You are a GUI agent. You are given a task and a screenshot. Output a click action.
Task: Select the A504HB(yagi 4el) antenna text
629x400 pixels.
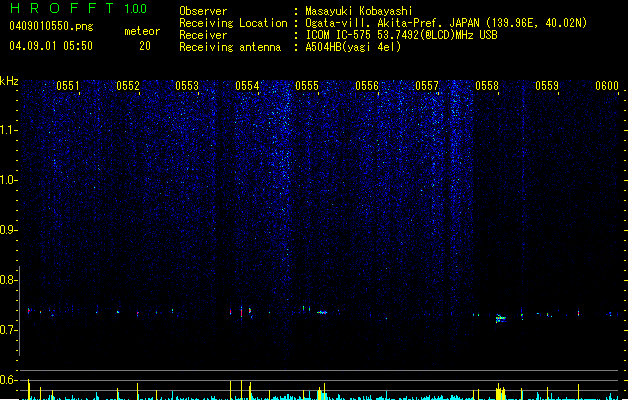click(x=353, y=47)
